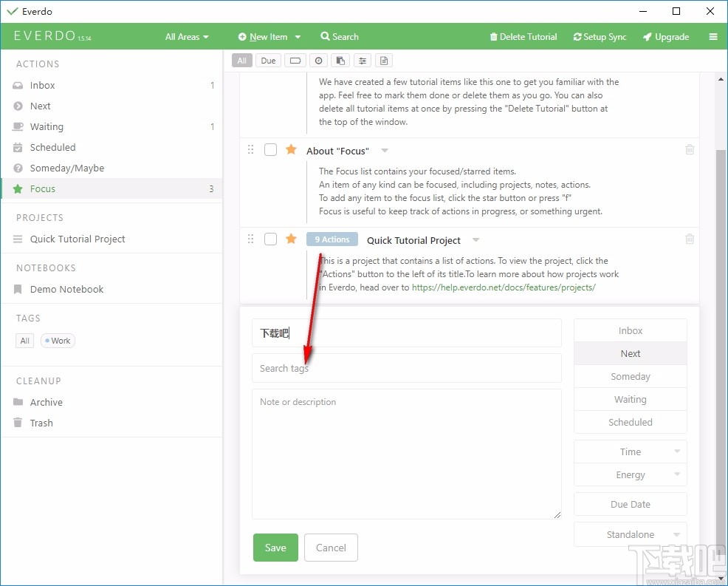Click the New Item button
Image resolution: width=728 pixels, height=586 pixels.
click(264, 37)
